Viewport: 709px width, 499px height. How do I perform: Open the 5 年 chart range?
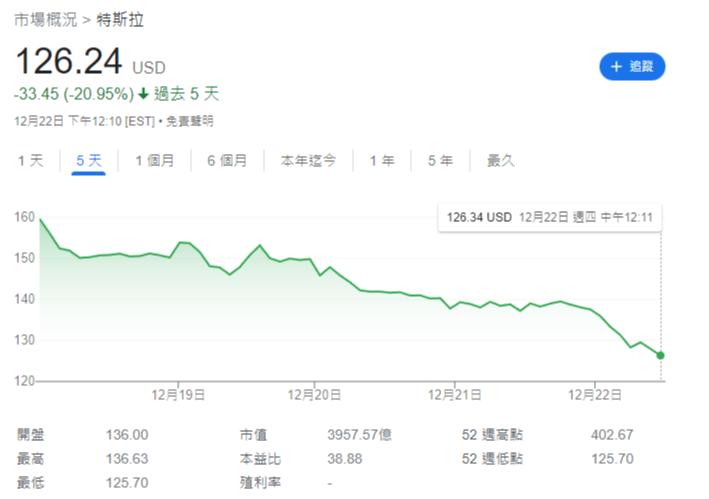pyautogui.click(x=440, y=160)
